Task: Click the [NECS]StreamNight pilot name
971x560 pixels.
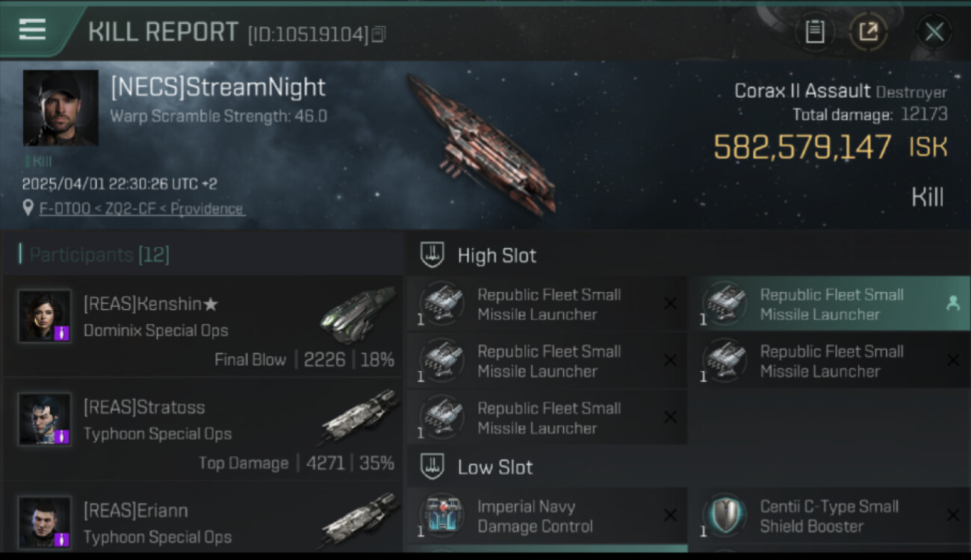Action: [x=217, y=87]
